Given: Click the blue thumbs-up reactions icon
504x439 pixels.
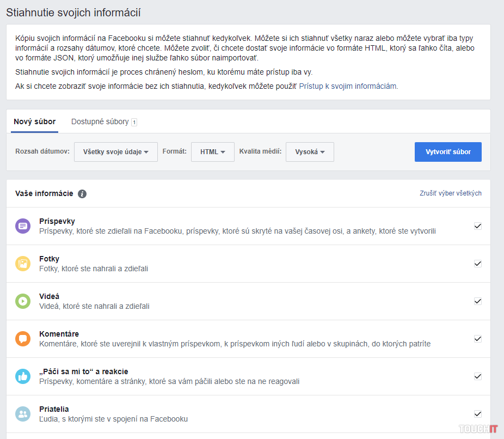Looking at the screenshot, I should click(x=23, y=376).
